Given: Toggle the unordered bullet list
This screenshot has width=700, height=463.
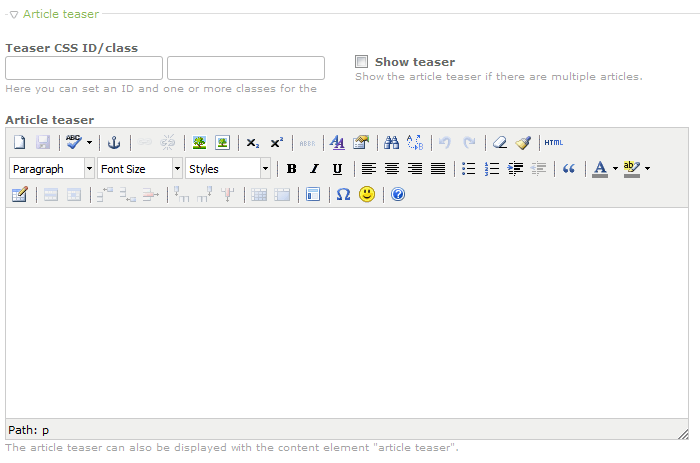Looking at the screenshot, I should click(468, 169).
